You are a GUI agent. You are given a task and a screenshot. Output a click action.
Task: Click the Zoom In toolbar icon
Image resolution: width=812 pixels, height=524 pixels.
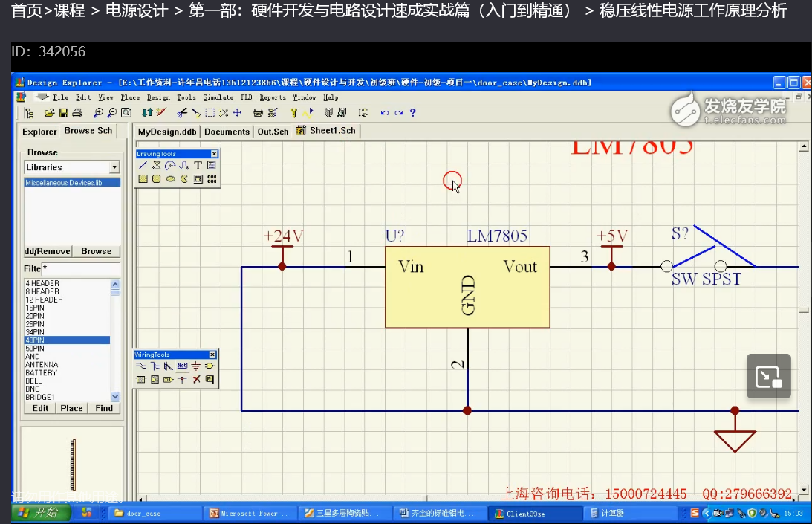(97, 111)
